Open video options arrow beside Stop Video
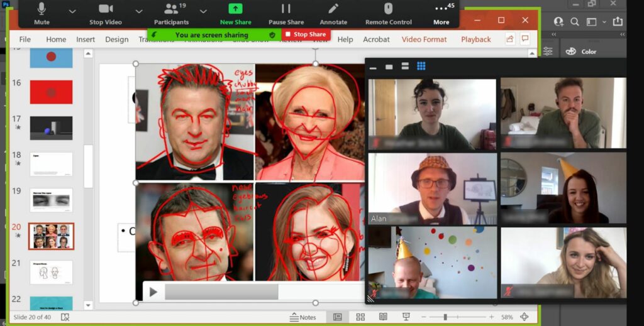The image size is (644, 326). pos(139,11)
